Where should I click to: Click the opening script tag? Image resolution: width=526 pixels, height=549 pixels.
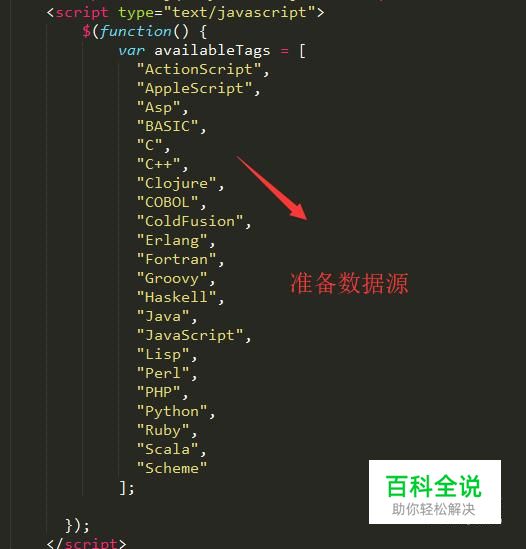(185, 13)
